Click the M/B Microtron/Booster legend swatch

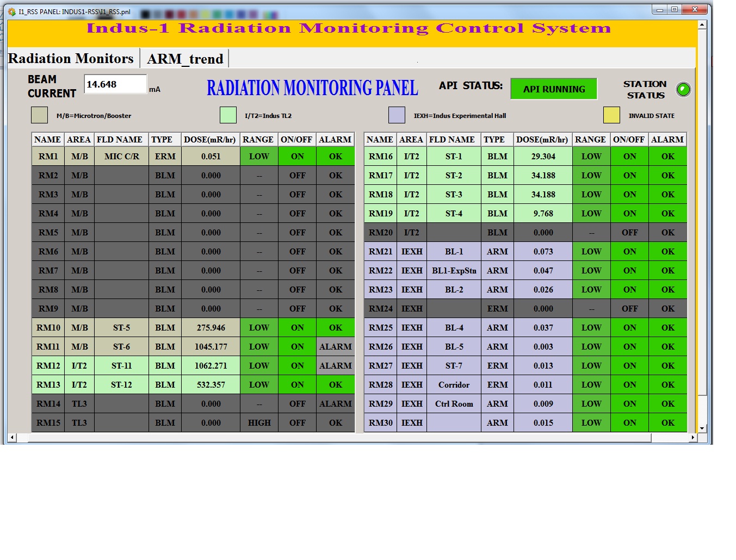(x=40, y=115)
